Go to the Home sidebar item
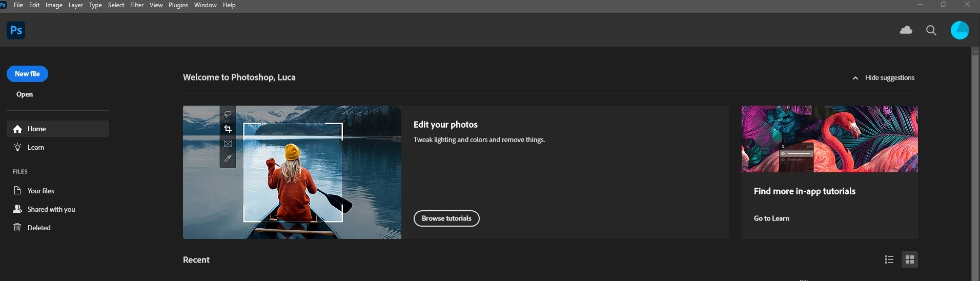This screenshot has width=980, height=281. click(x=58, y=129)
